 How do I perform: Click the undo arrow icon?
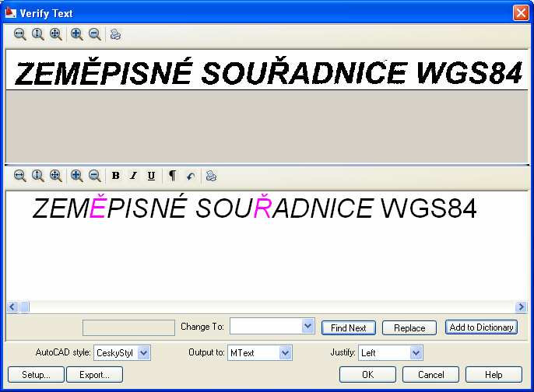(191, 177)
